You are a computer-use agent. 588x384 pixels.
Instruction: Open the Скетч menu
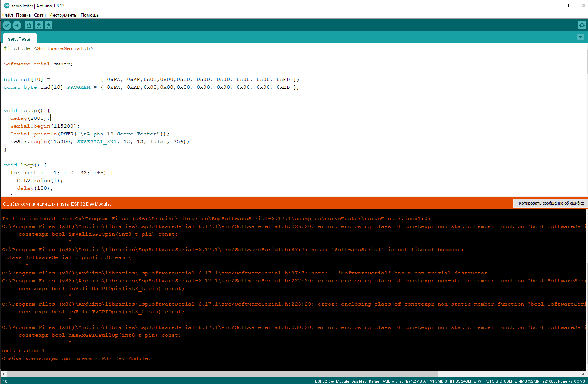(40, 15)
